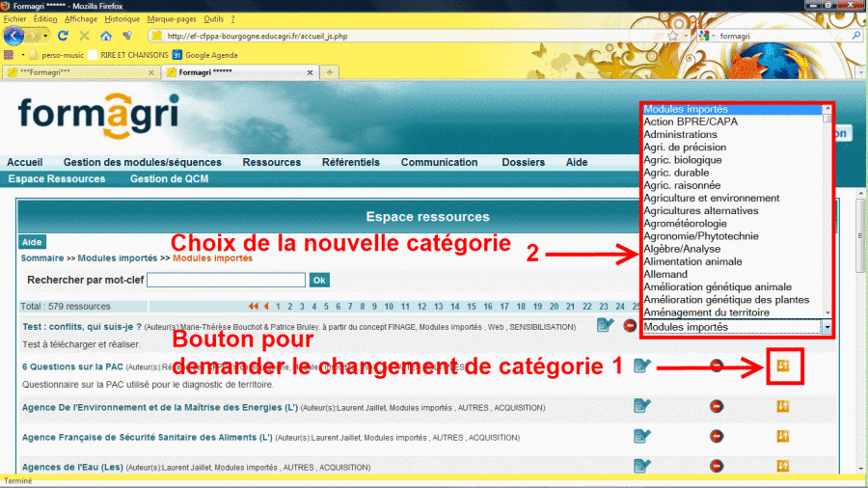Viewport: 868px width, 488px height.
Task: Switch to the '***Formagri***' browser tab
Action: [81, 72]
